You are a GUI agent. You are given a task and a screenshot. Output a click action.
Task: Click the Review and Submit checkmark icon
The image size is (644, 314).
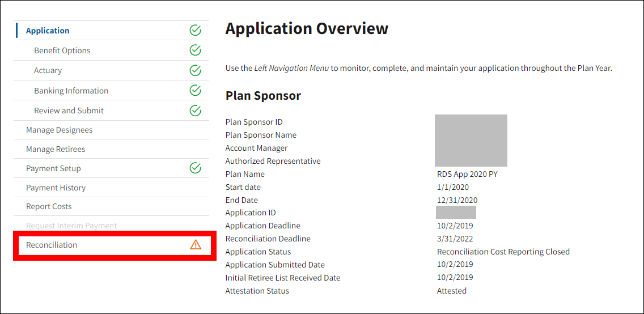pyautogui.click(x=195, y=111)
